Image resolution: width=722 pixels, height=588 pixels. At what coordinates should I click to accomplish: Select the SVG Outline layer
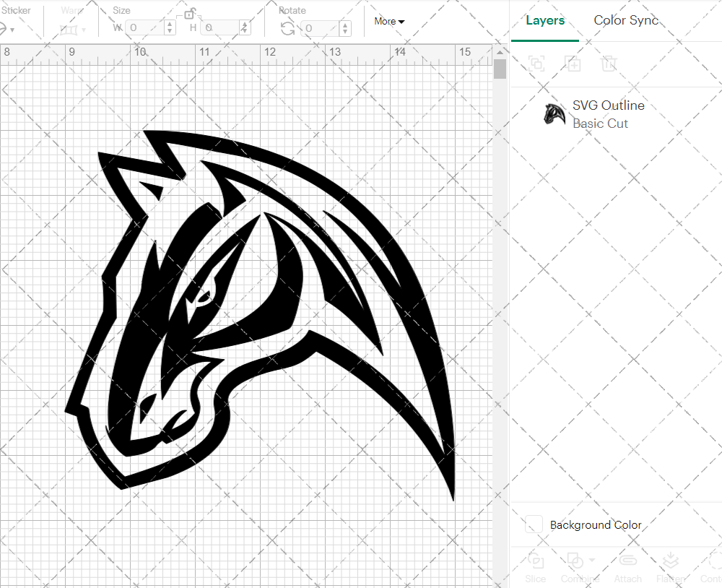click(x=609, y=105)
